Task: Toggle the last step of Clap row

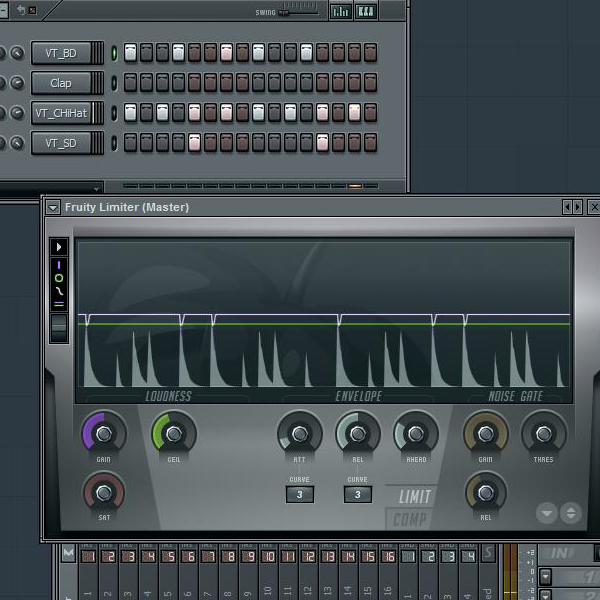Action: [370, 82]
